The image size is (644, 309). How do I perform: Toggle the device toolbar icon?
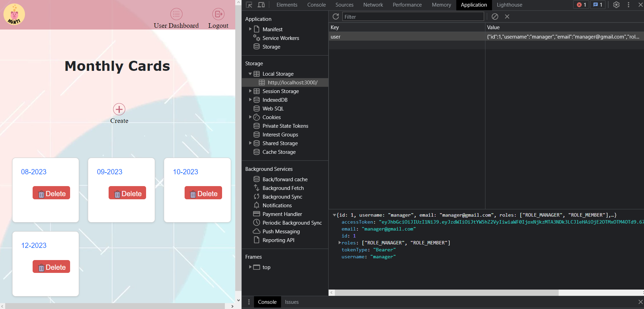click(261, 5)
